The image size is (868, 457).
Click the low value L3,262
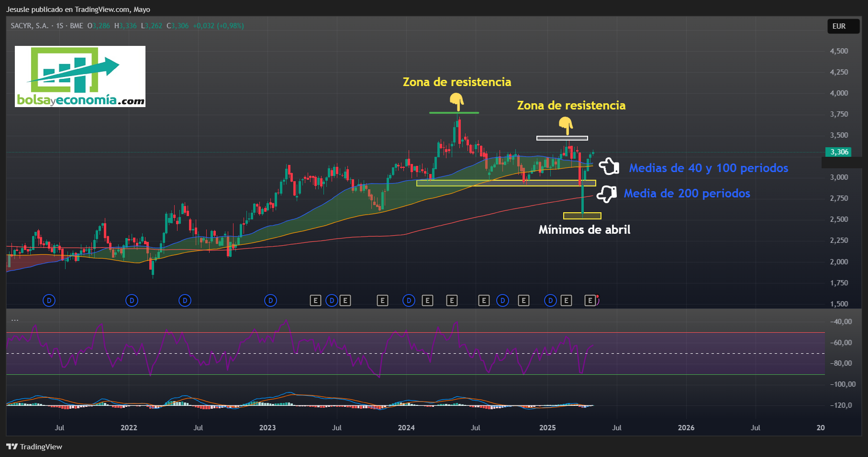point(152,26)
